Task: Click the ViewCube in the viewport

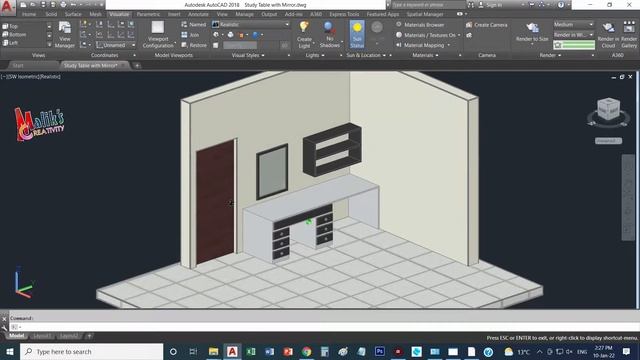Action: [609, 109]
